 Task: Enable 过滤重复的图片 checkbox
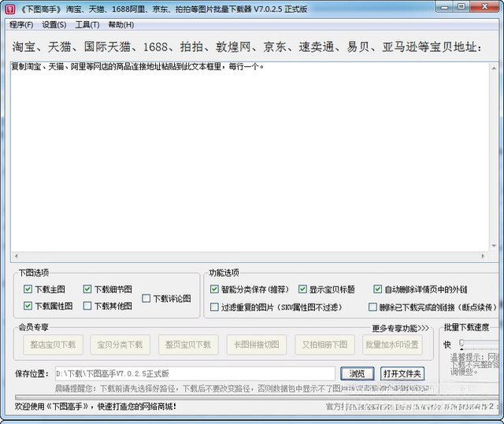[214, 307]
